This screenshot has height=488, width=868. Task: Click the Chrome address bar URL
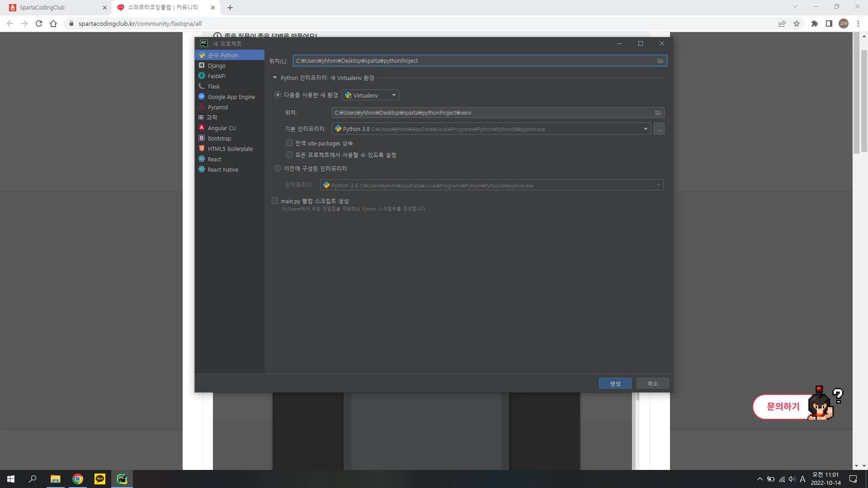pos(140,23)
